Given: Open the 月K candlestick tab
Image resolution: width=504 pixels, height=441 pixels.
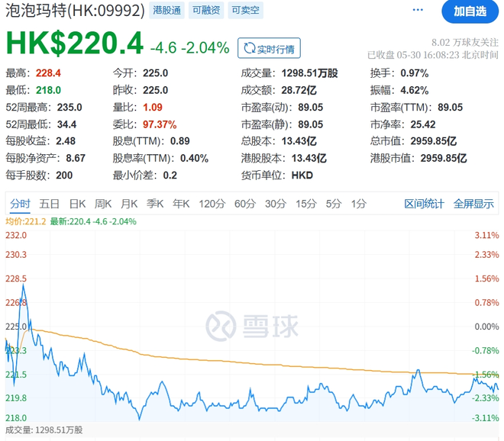Looking at the screenshot, I should pos(129,204).
